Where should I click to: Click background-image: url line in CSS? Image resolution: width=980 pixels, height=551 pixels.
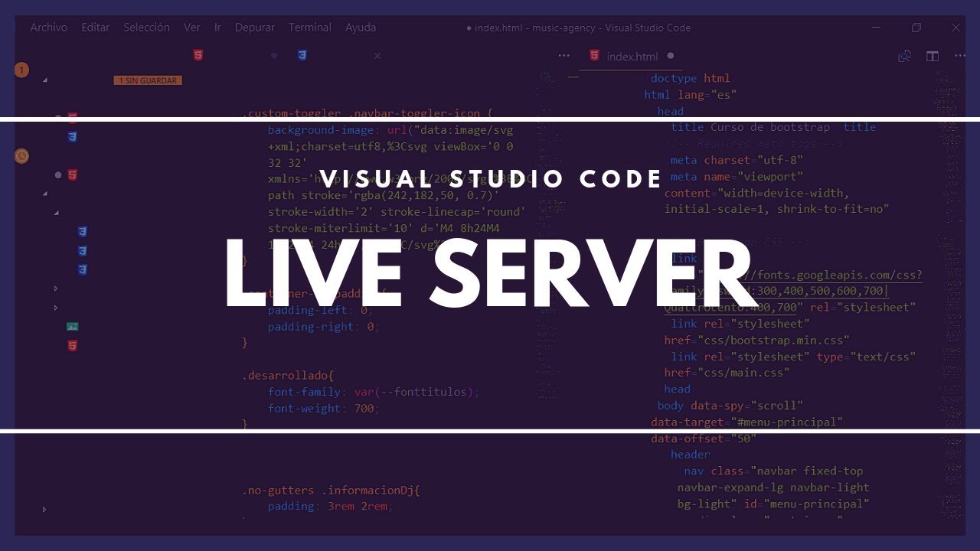390,130
